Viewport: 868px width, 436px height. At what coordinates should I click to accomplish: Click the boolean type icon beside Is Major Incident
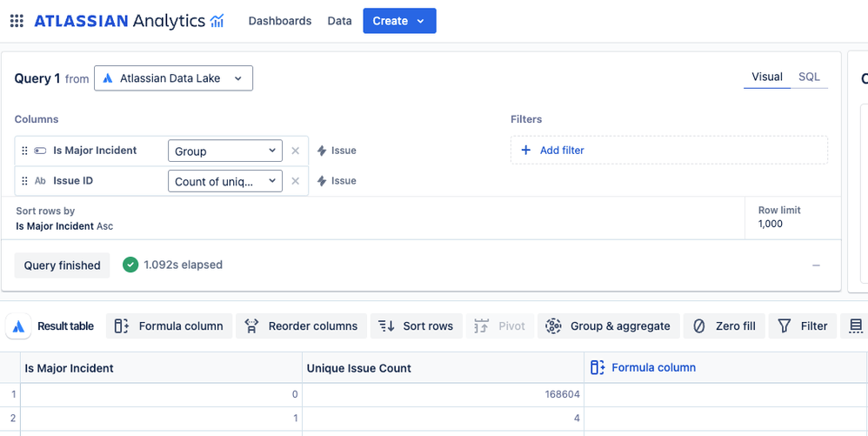40,151
